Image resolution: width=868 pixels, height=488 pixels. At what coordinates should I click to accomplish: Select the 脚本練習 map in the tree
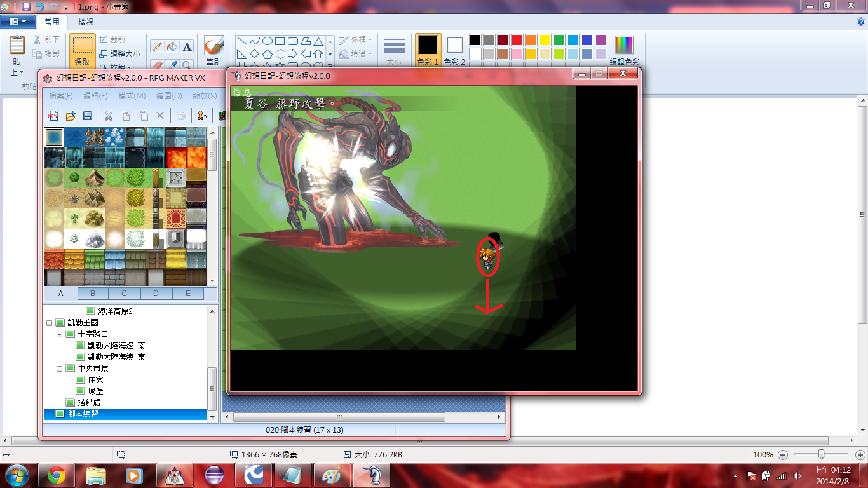[x=84, y=414]
